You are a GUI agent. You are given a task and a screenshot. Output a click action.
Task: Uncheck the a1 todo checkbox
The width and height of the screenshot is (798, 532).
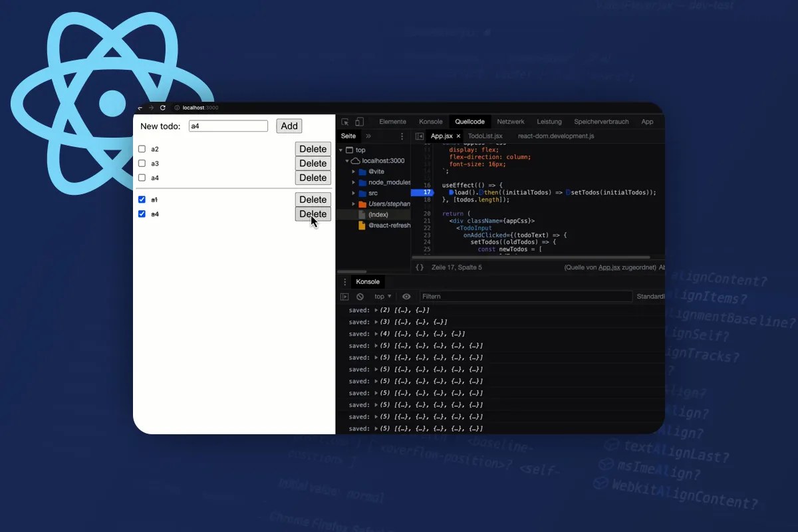(x=142, y=199)
